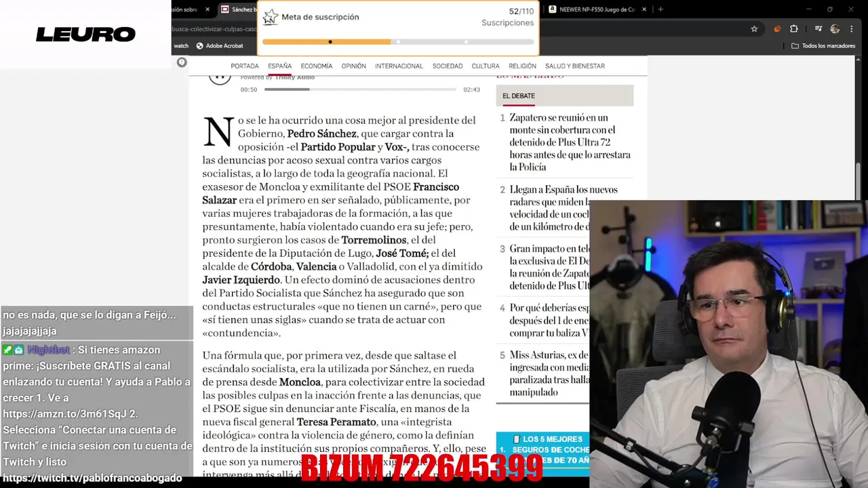
Task: Click 'Javier Izquierdo' in the article
Action: [241, 280]
